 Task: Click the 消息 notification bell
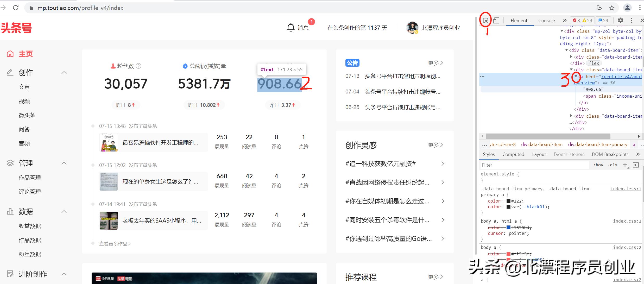point(291,27)
